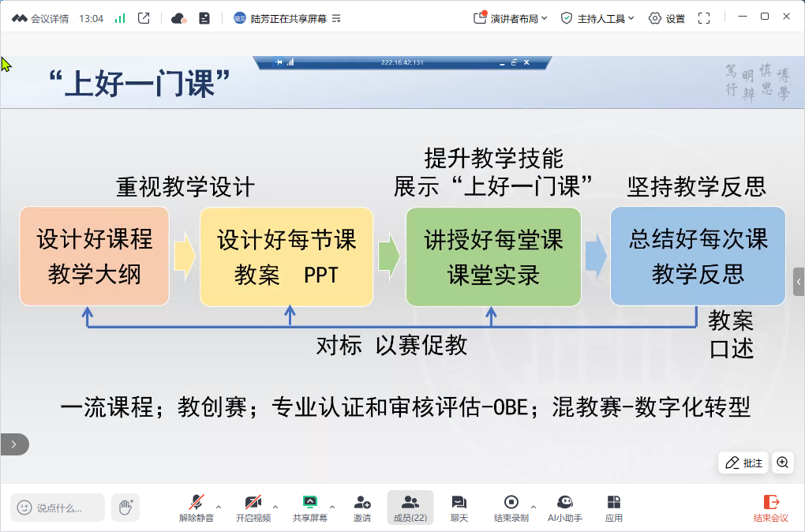Open the 演讲者布局 layout dropdown
The image size is (805, 532).
tap(511, 18)
